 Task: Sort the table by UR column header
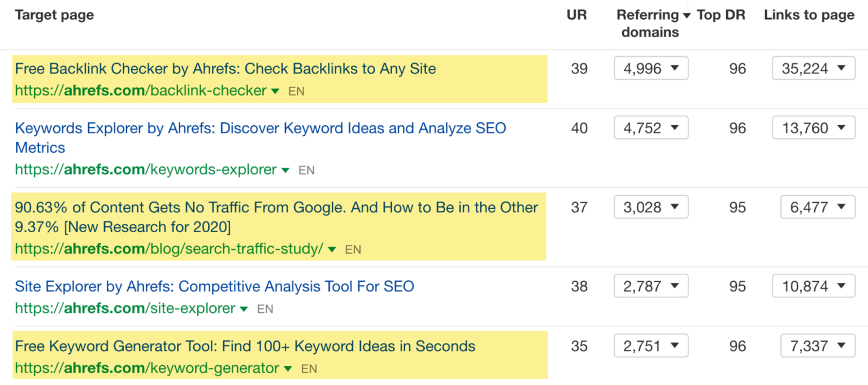coord(577,15)
